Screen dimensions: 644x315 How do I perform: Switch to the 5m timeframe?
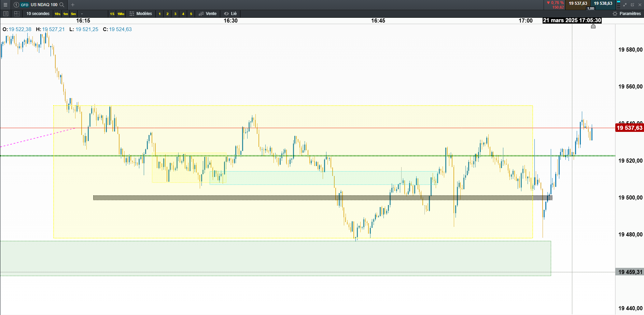coord(73,14)
